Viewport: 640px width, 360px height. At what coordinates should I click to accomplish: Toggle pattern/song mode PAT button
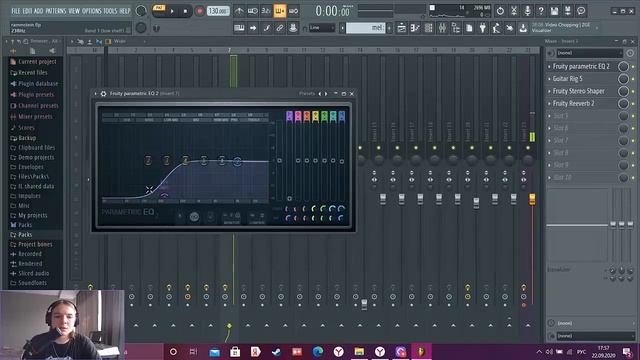point(159,9)
